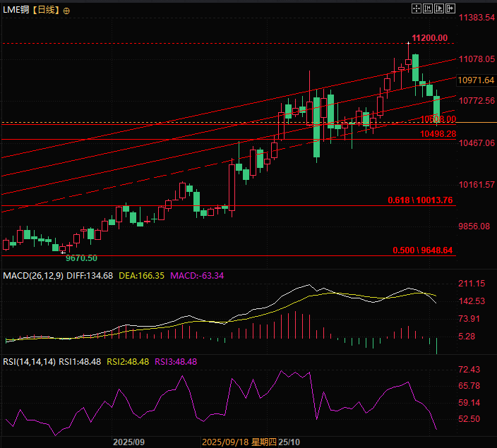The image size is (497, 448).
Task: Click the chart playback icon with play arrow
Action: tap(439, 8)
